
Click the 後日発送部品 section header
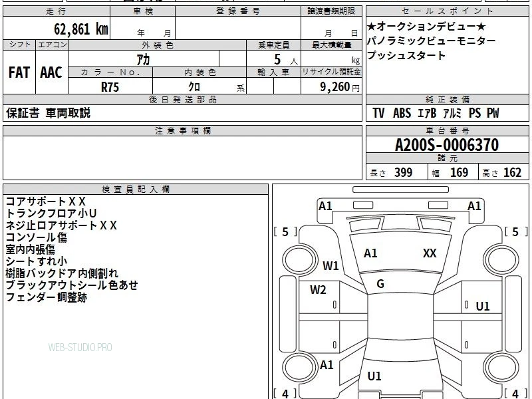tap(183, 99)
